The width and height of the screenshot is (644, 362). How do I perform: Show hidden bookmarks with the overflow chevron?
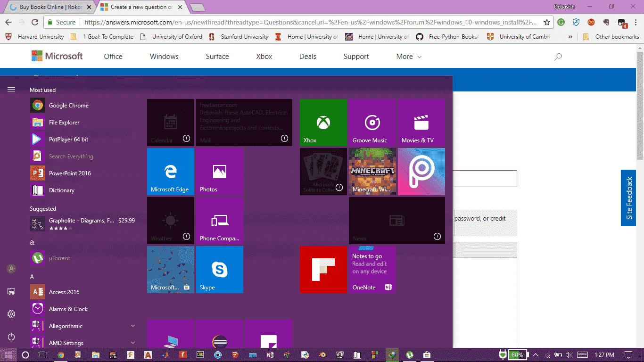pyautogui.click(x=570, y=37)
